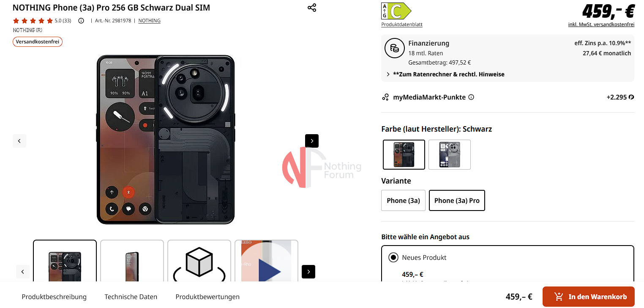Play the product video thumbnail

pyautogui.click(x=266, y=261)
